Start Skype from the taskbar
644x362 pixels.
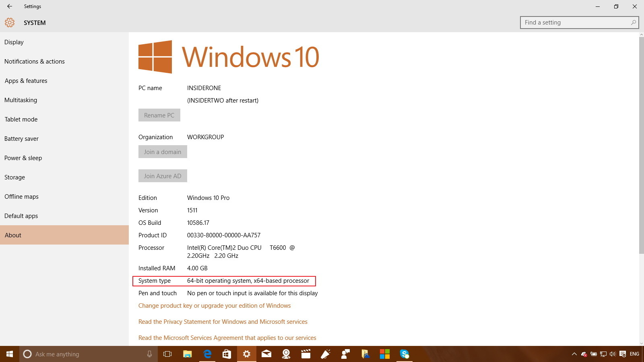pos(405,354)
